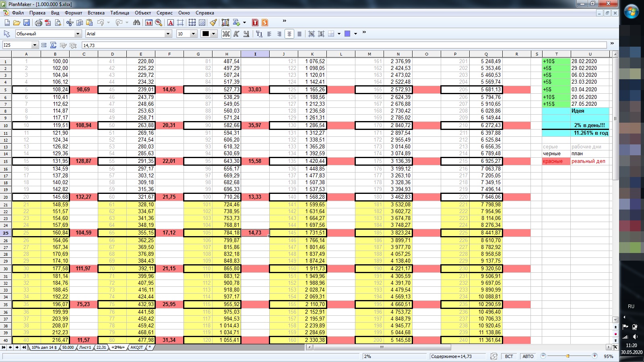Click the black font color swatch

(206, 34)
